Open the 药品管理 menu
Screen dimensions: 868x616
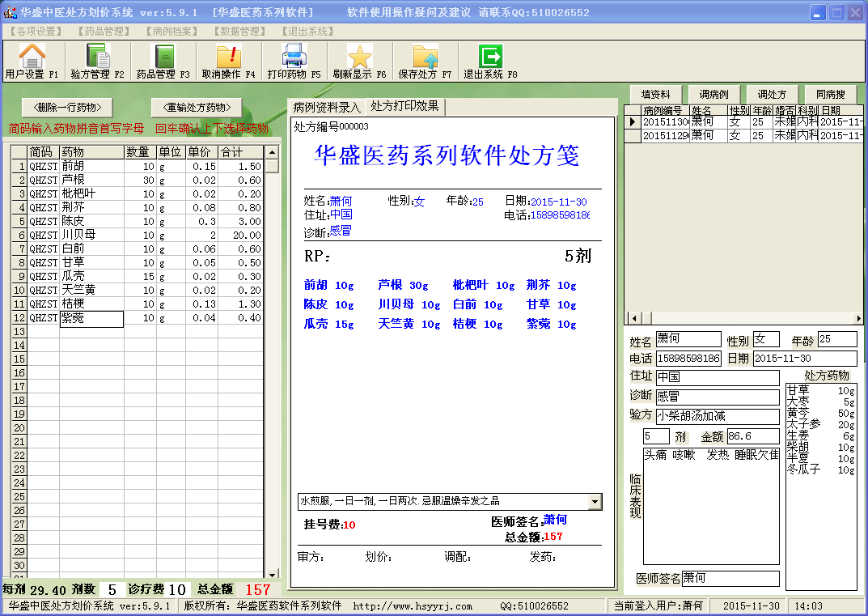click(104, 31)
